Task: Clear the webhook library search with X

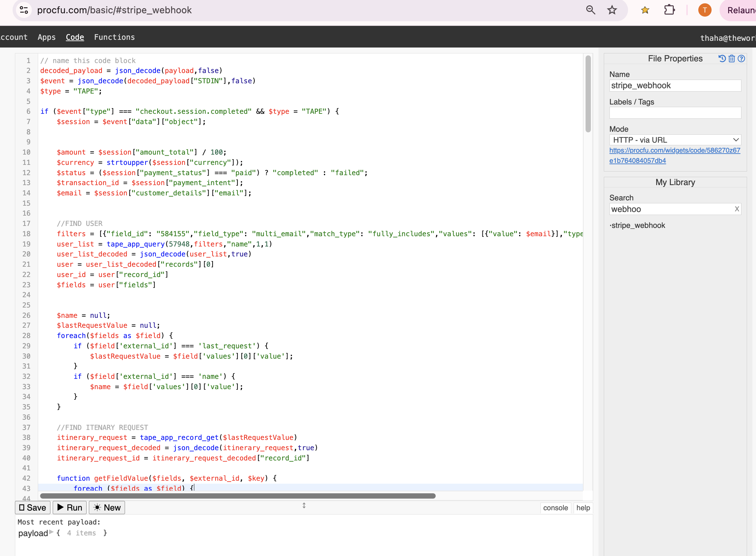Action: pyautogui.click(x=736, y=209)
